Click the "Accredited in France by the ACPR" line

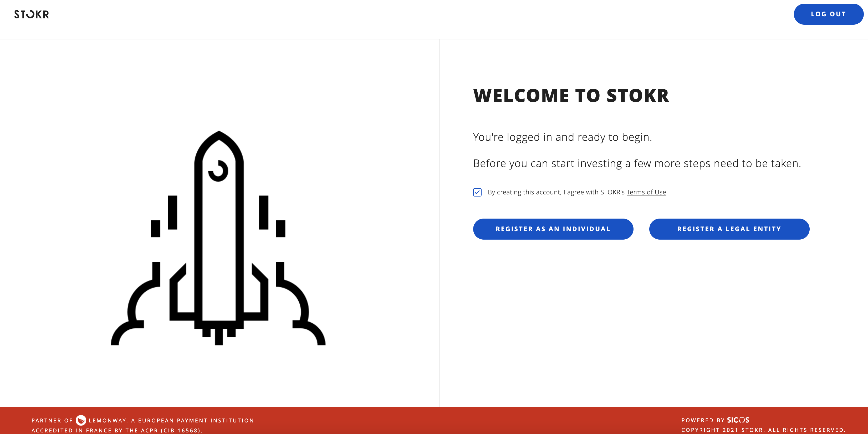[x=117, y=430]
